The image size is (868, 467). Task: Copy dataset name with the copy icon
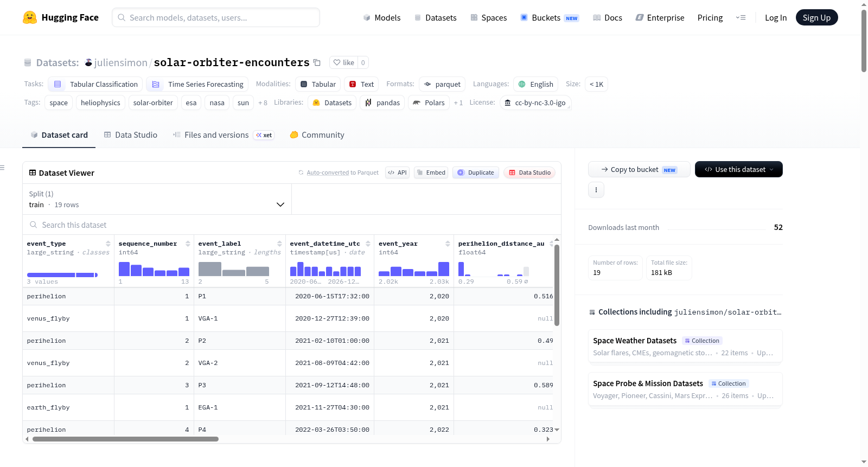[317, 62]
